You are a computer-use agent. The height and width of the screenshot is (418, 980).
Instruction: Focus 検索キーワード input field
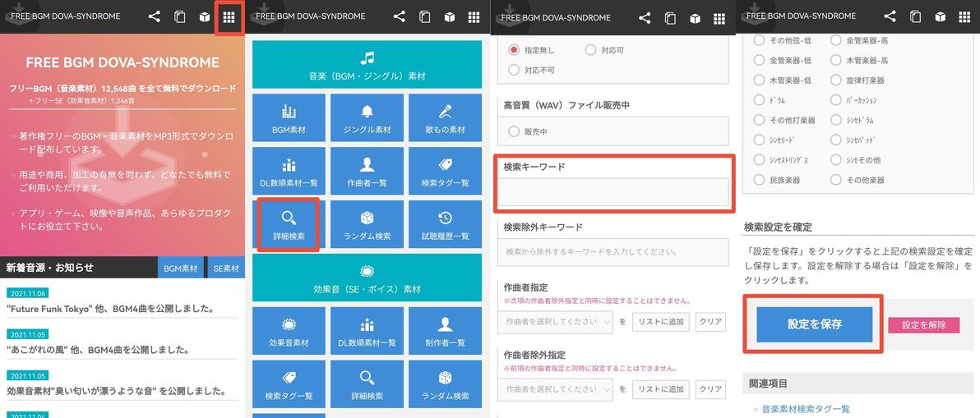coord(613,192)
